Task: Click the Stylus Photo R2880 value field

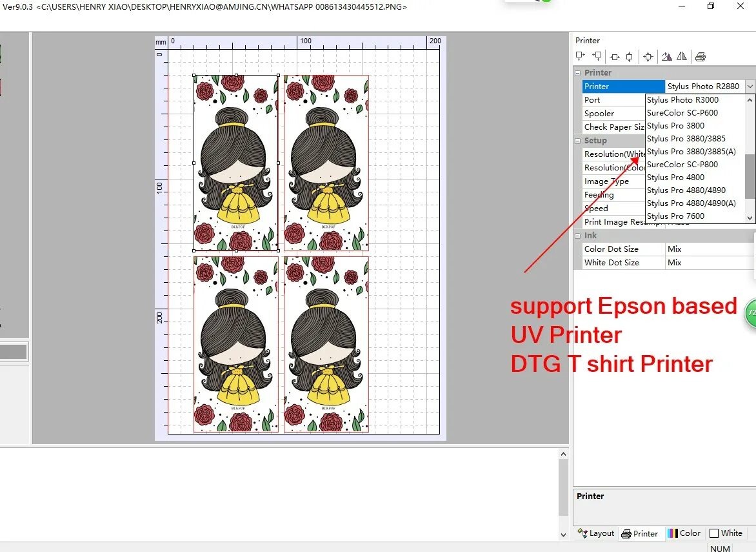Action: [x=705, y=87]
